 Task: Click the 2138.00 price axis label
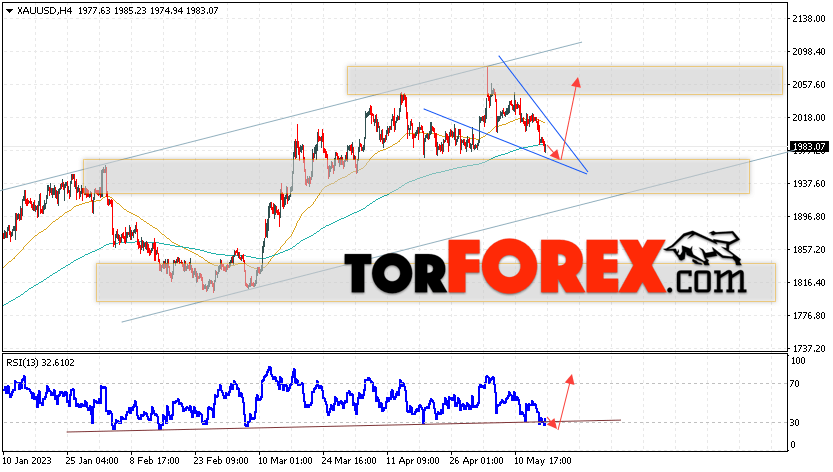point(809,19)
